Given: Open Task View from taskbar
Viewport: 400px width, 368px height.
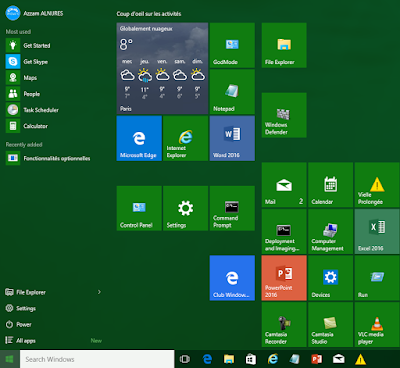Looking at the screenshot, I should pyautogui.click(x=185, y=359).
